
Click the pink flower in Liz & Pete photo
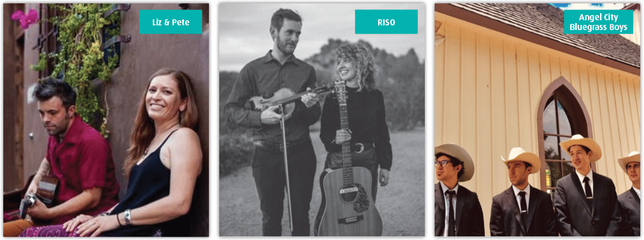(26, 18)
